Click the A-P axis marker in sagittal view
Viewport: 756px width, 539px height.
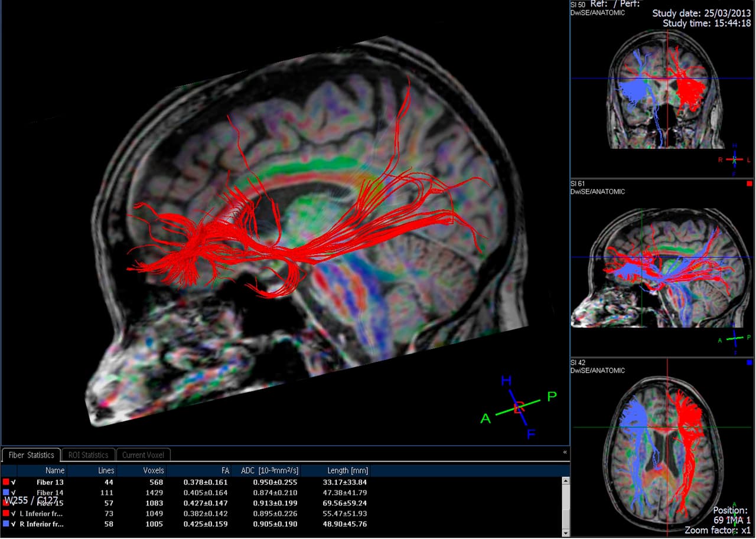(x=736, y=337)
